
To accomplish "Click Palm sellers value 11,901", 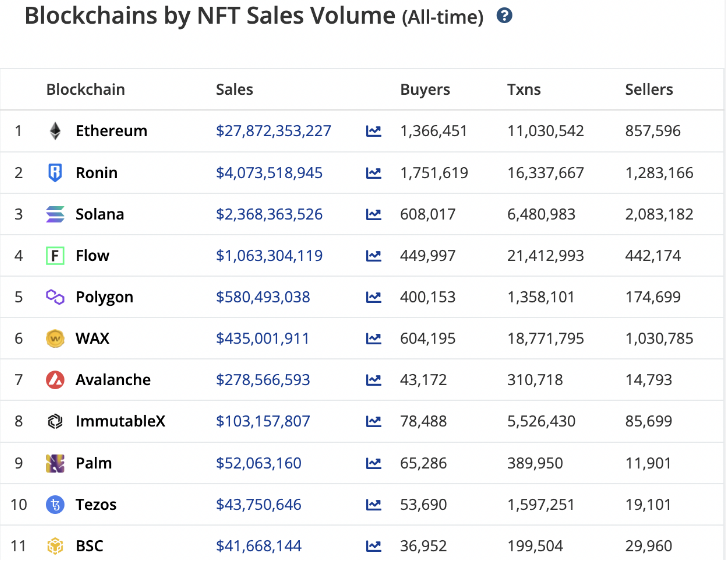I will click(648, 463).
